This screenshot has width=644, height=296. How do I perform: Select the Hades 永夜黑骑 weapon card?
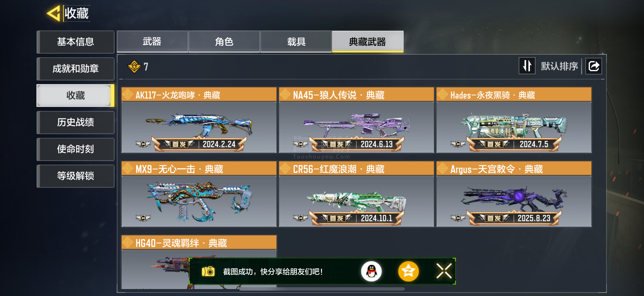pos(514,120)
